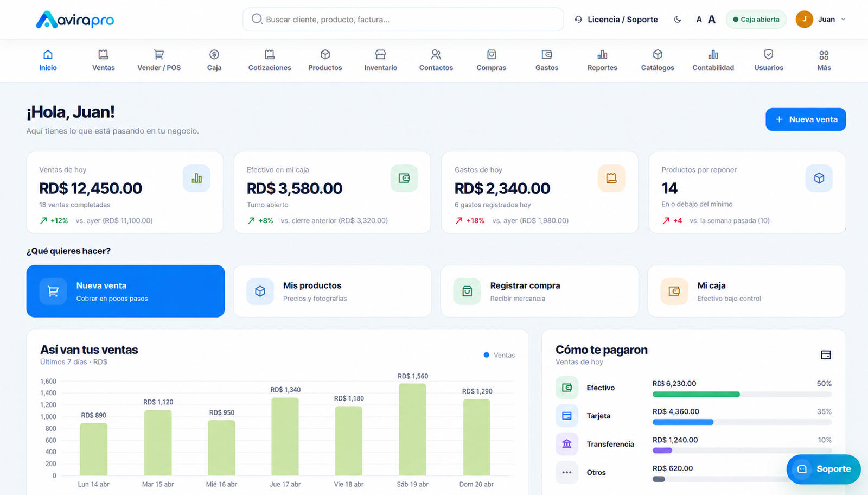Open the Reportes chart icon
868x495 pixels.
pyautogui.click(x=602, y=54)
